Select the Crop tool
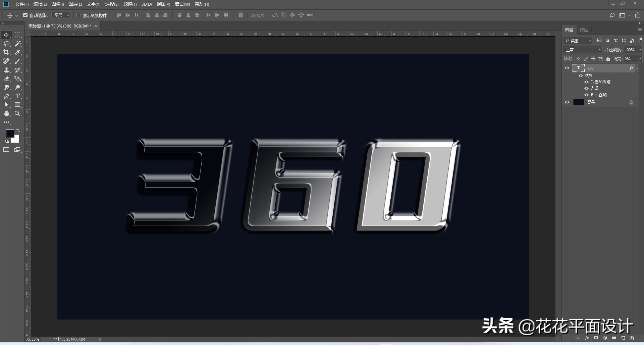The image size is (644, 345). 6,52
